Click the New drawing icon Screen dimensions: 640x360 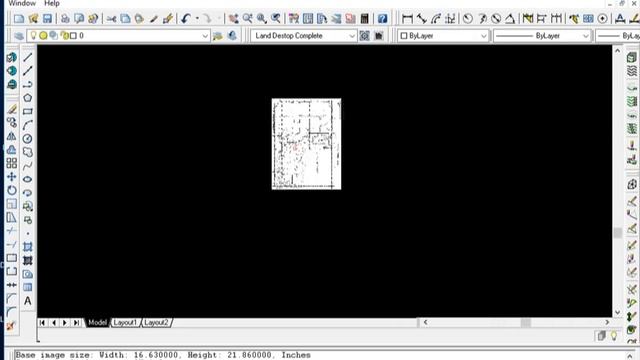19,18
